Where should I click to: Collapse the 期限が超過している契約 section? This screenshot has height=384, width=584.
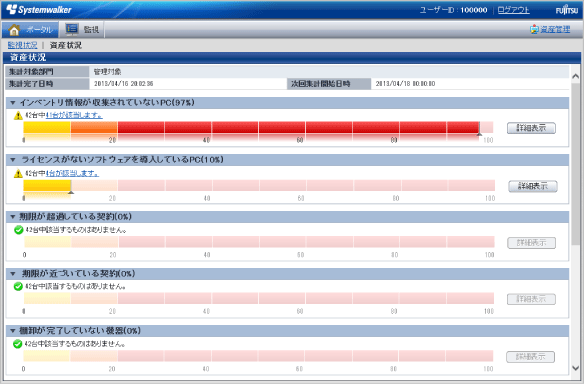[13, 217]
